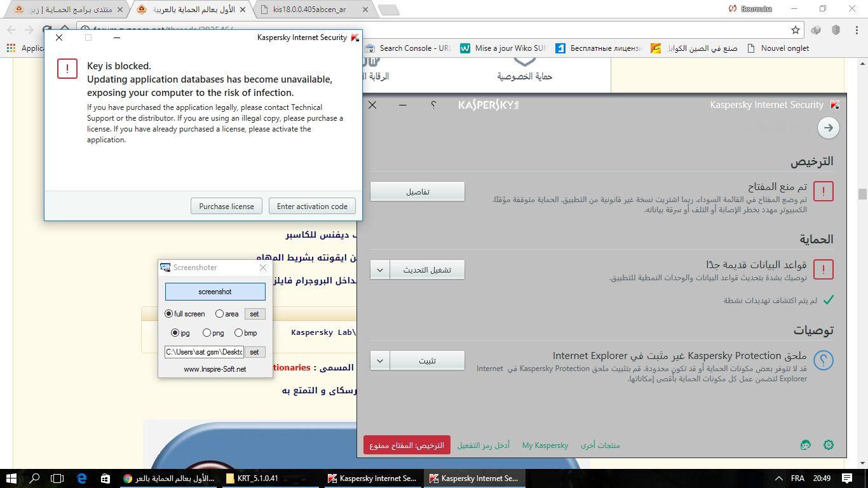Show hidden system tray icons
This screenshot has height=488, width=868.
pos(779,478)
